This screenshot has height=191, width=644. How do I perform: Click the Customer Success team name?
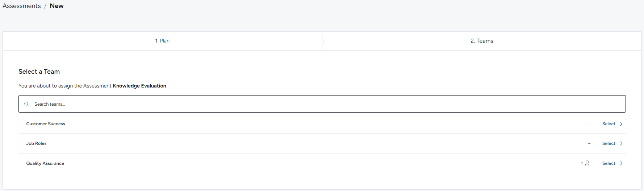click(x=46, y=124)
